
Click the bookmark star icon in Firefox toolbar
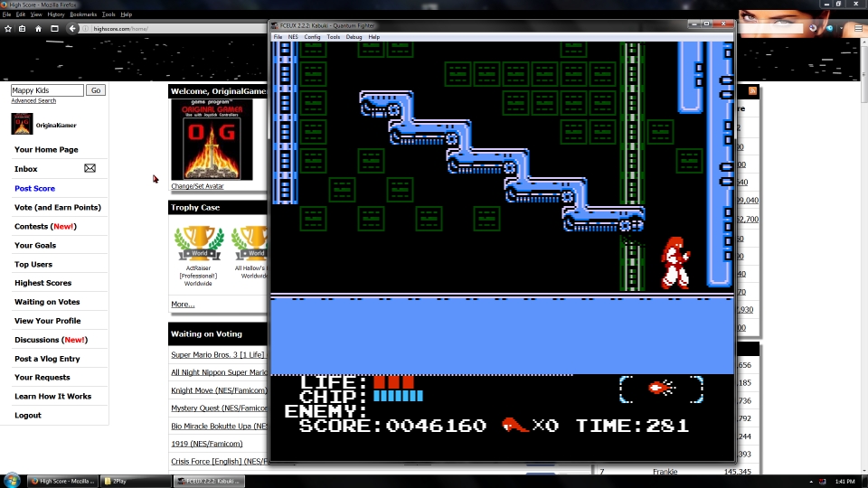(8, 28)
